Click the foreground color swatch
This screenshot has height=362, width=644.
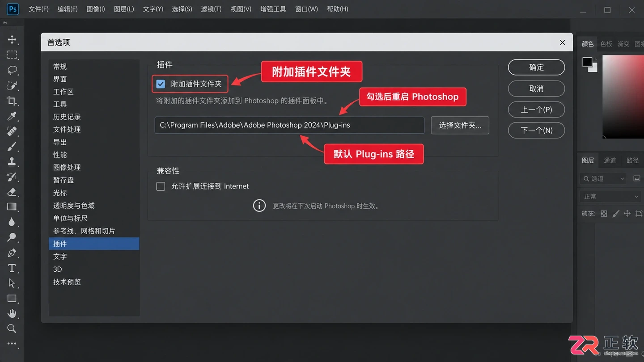[x=588, y=62]
